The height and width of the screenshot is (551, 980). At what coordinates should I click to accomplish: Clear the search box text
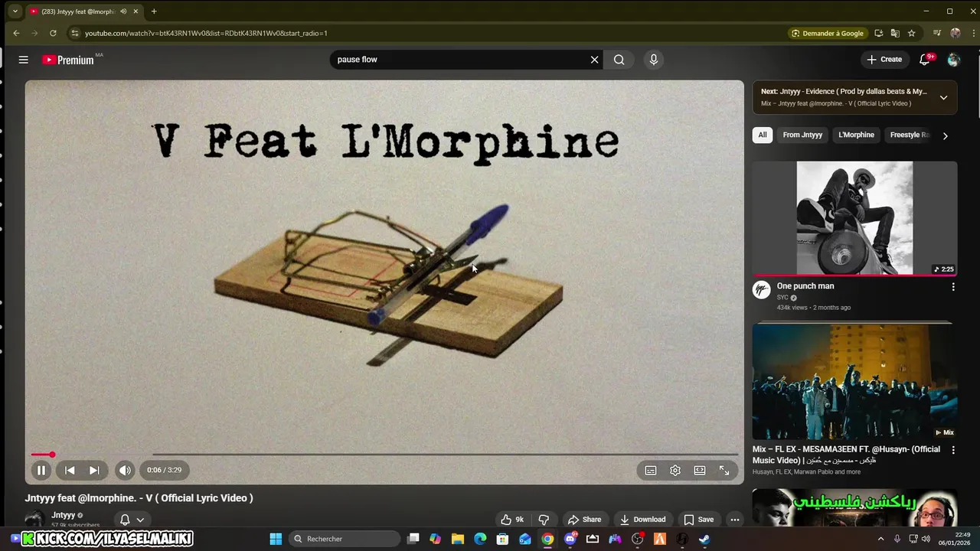coord(594,60)
